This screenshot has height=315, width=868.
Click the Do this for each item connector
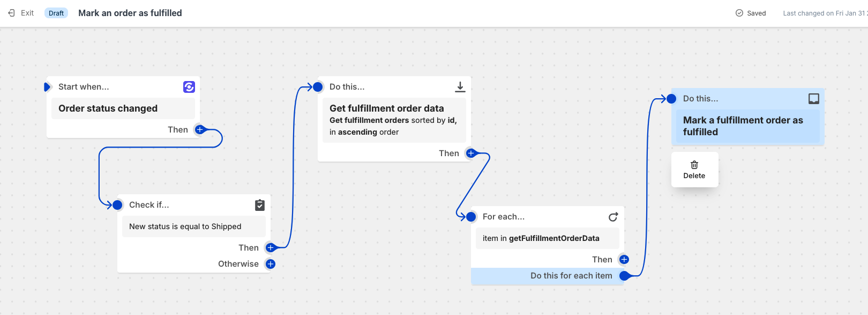(624, 276)
